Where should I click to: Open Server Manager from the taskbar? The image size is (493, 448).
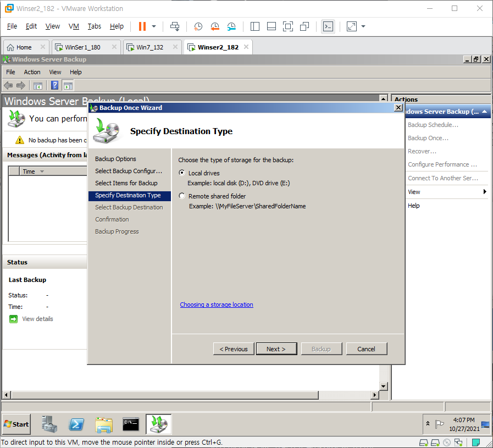tap(49, 424)
